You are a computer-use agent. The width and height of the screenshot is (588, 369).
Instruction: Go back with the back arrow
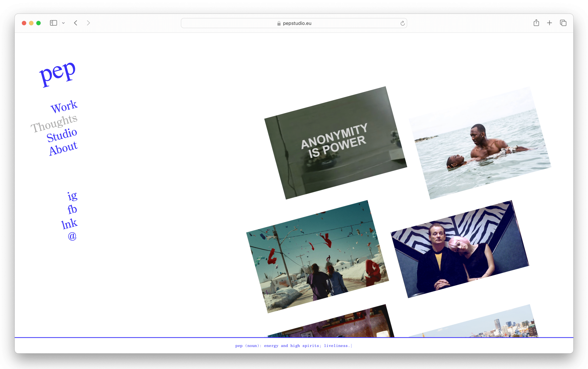[x=76, y=23]
